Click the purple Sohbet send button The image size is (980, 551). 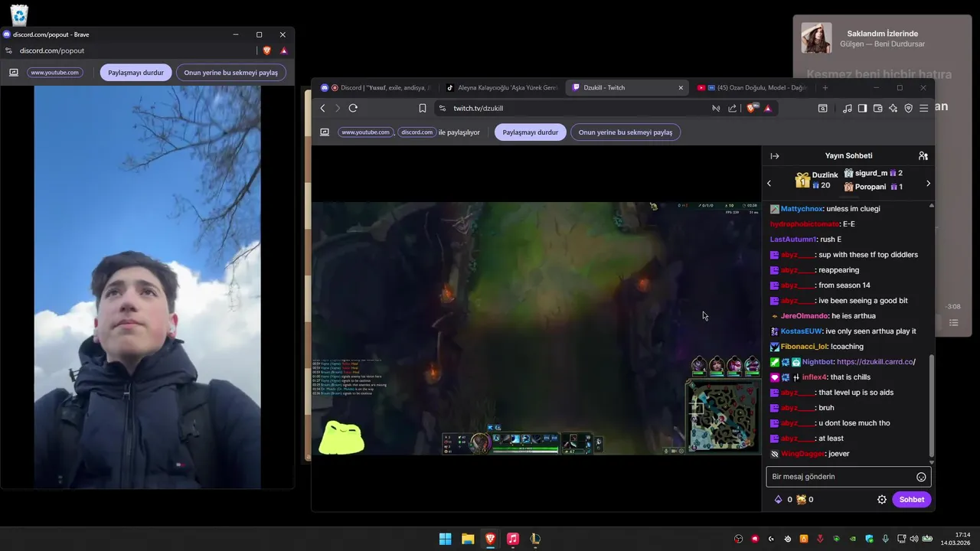pyautogui.click(x=911, y=500)
